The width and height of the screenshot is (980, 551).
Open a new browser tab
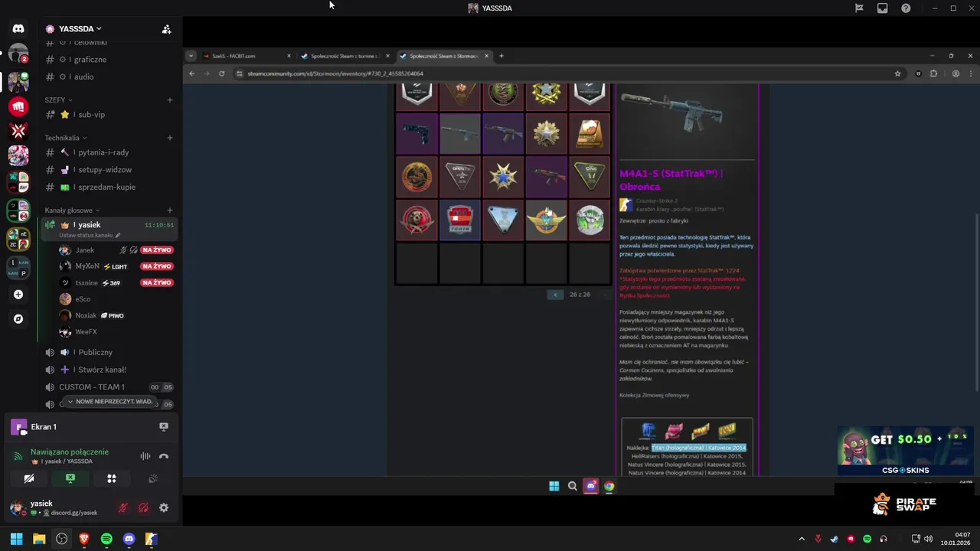501,56
